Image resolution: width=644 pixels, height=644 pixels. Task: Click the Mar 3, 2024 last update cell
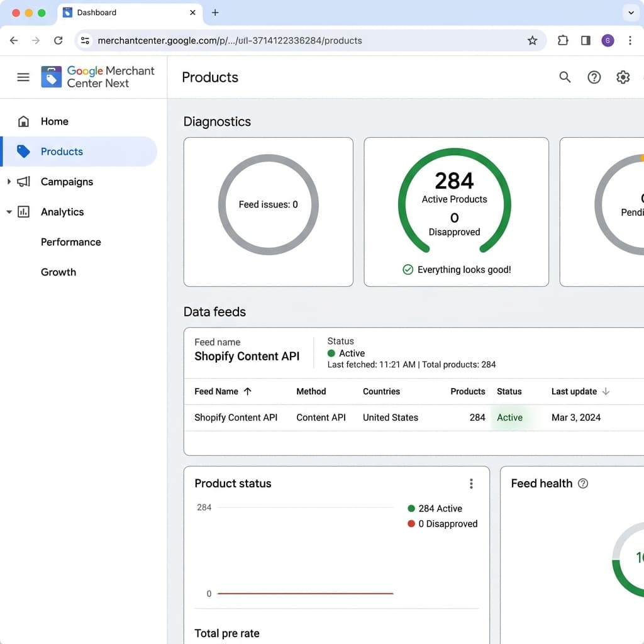pos(576,418)
